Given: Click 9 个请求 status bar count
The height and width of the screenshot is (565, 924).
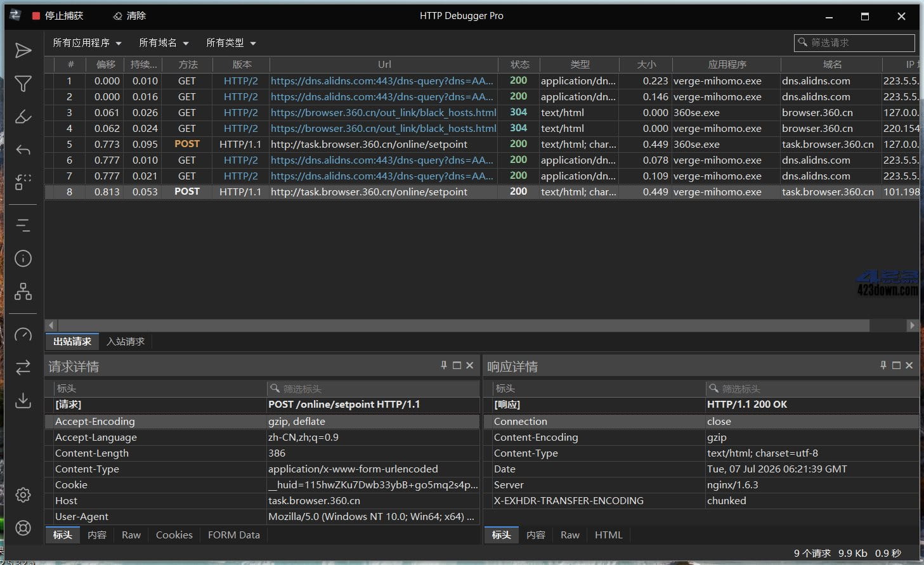Looking at the screenshot, I should click(812, 553).
